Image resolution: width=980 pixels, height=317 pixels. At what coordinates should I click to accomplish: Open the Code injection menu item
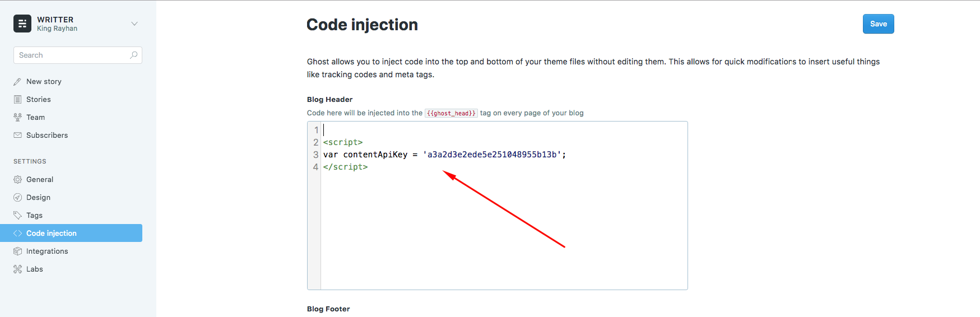coord(71,233)
